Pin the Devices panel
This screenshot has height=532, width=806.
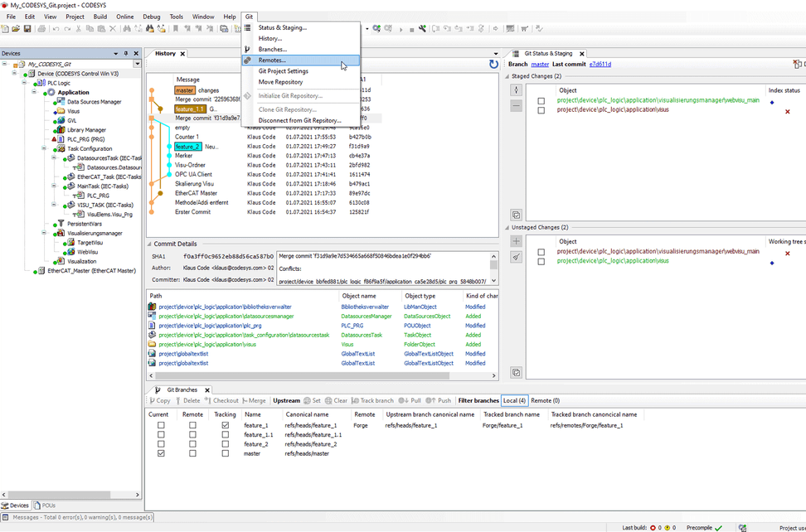[x=126, y=53]
